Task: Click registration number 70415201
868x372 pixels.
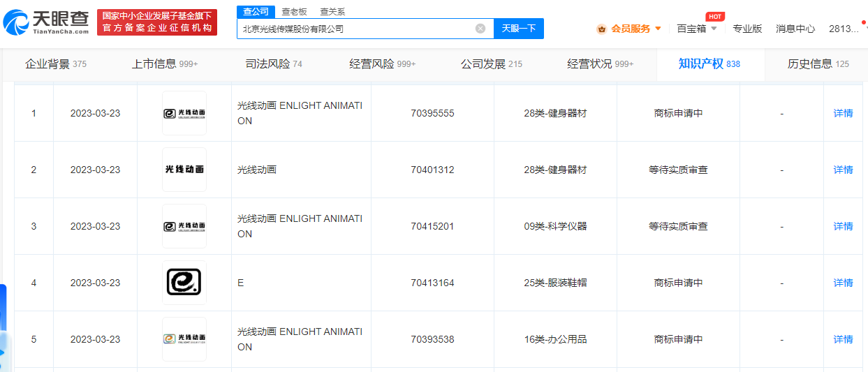Action: 432,226
